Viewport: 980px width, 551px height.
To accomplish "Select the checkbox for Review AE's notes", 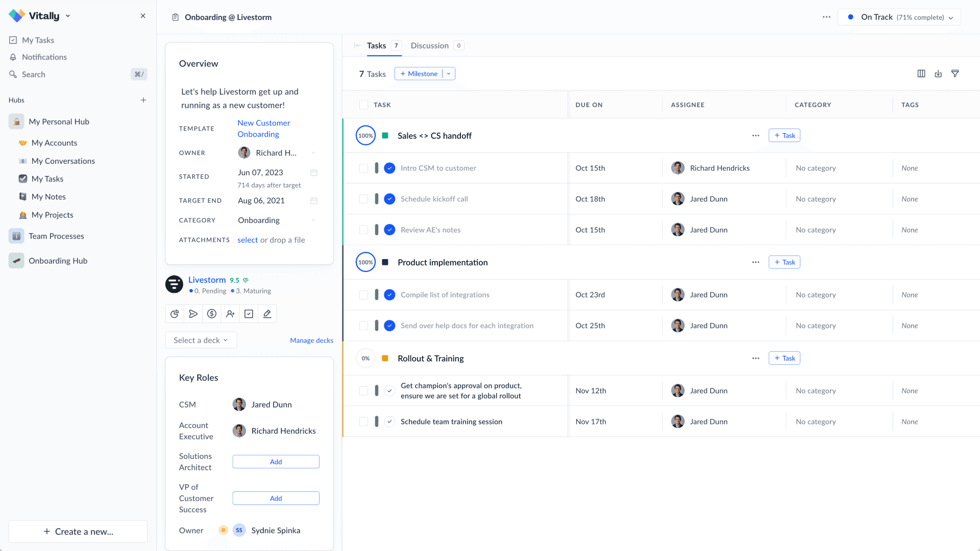I will coord(363,230).
